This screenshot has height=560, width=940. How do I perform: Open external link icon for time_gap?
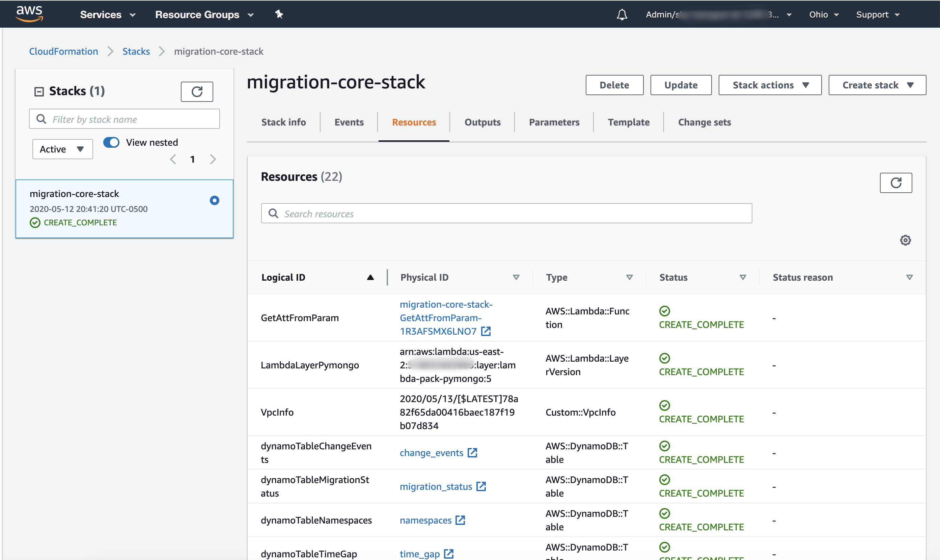click(x=449, y=554)
